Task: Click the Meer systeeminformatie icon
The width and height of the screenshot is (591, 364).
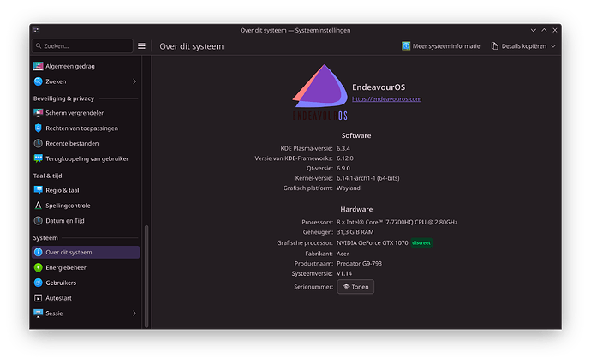Action: [406, 46]
